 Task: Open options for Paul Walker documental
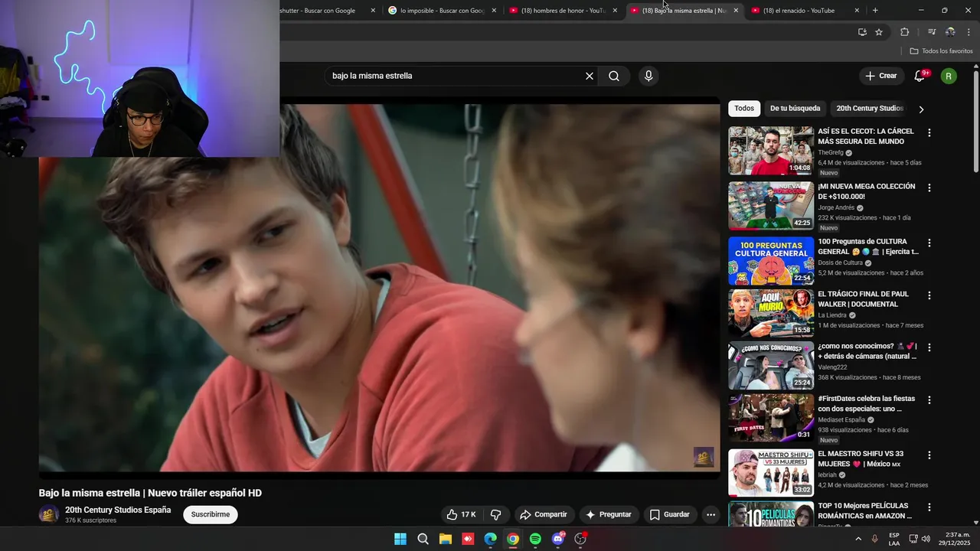[929, 295]
